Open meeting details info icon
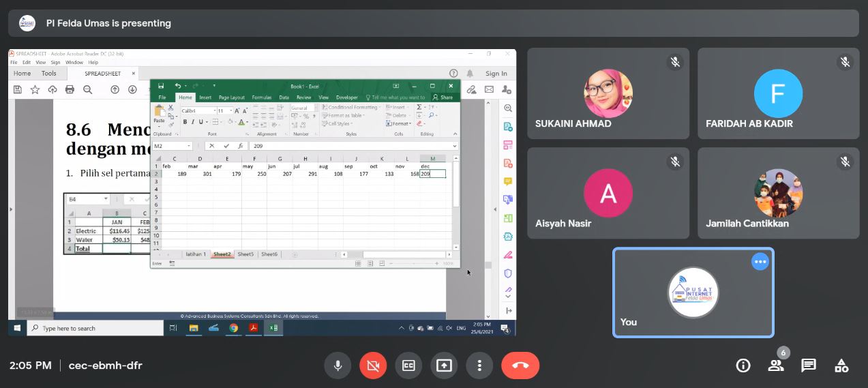 pos(743,365)
